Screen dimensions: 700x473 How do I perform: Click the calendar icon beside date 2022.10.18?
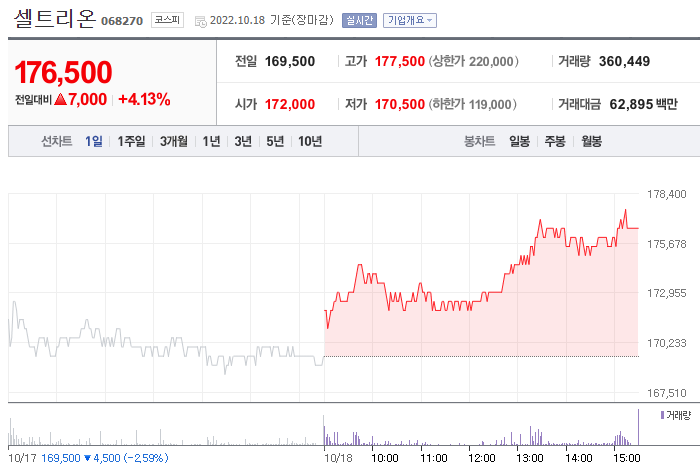click(x=200, y=21)
